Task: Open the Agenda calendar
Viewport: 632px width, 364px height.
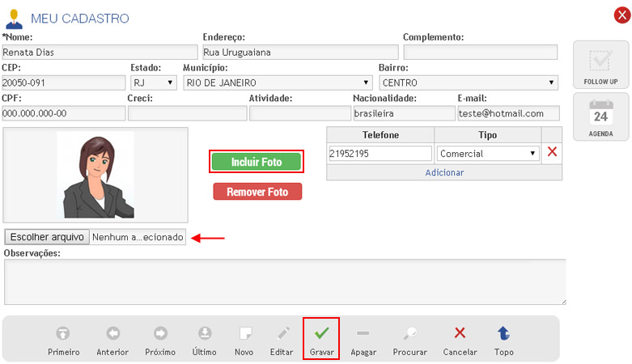Action: pos(600,116)
